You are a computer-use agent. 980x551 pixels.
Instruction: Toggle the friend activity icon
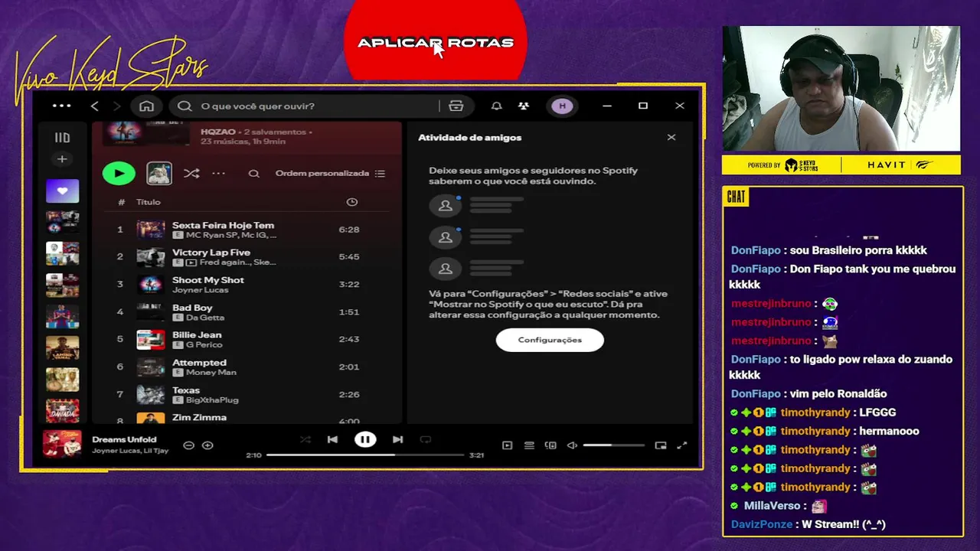[x=524, y=106]
